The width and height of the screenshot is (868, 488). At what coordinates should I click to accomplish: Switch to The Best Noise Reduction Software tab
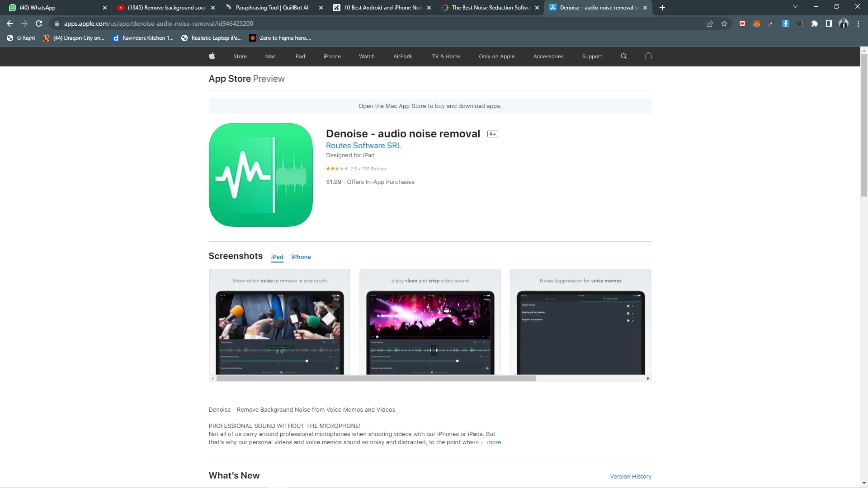tap(491, 8)
